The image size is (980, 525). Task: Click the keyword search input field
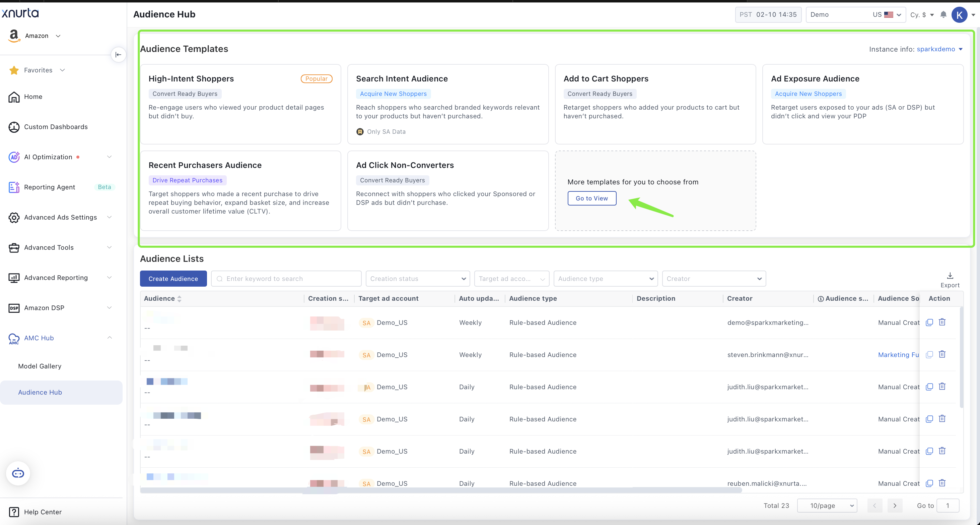286,279
